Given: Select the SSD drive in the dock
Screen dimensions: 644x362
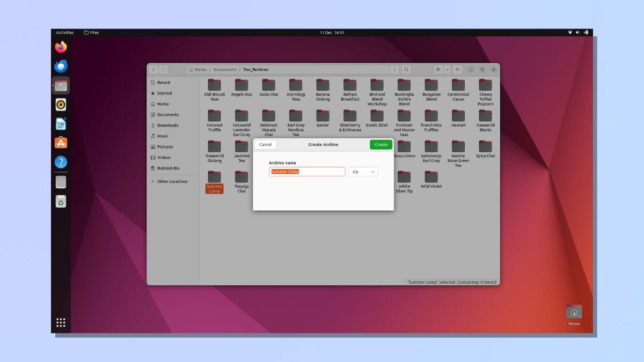Looking at the screenshot, I should [61, 182].
